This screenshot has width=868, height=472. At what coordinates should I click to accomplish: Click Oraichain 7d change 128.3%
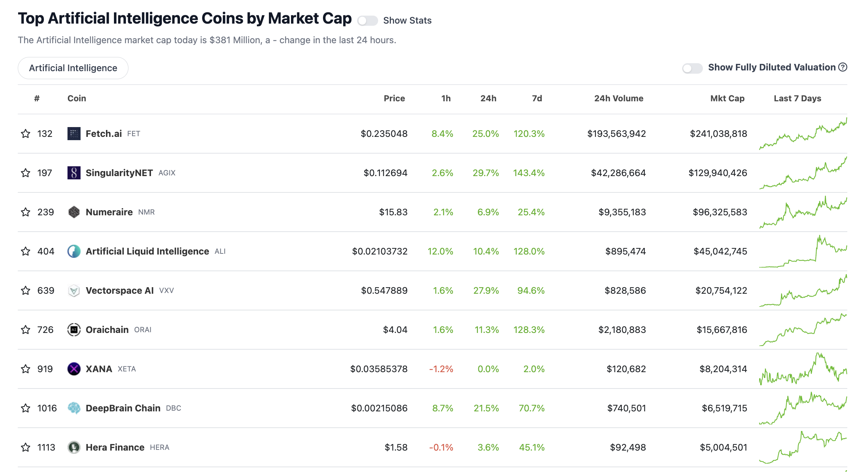529,330
